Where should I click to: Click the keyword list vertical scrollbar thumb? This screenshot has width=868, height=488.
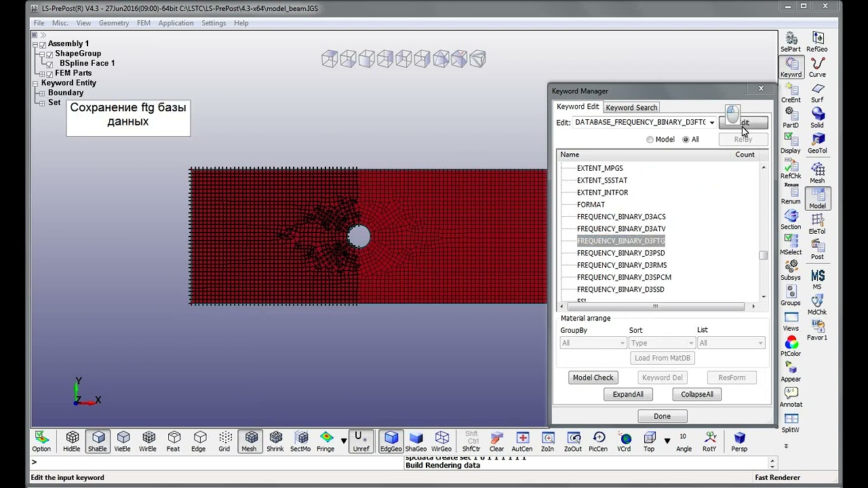tap(764, 256)
